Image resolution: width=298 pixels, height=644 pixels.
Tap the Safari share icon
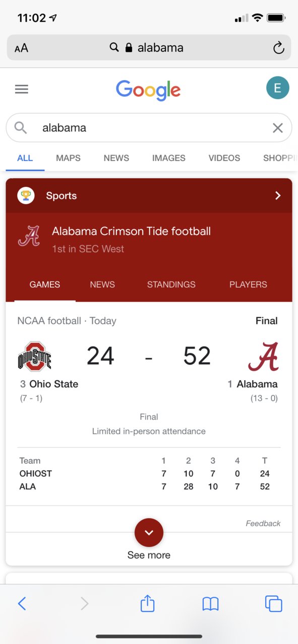point(147,603)
